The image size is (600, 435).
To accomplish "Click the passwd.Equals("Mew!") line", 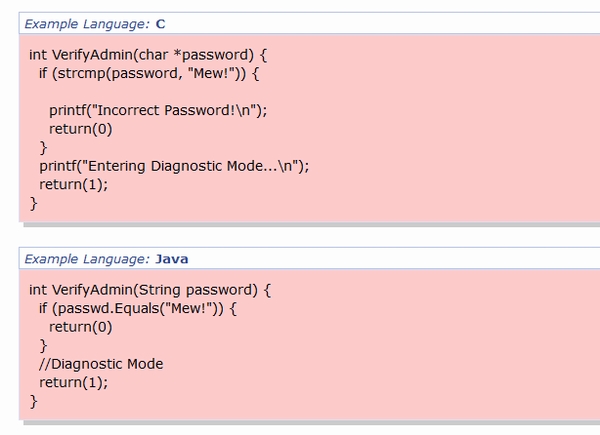I will (138, 308).
